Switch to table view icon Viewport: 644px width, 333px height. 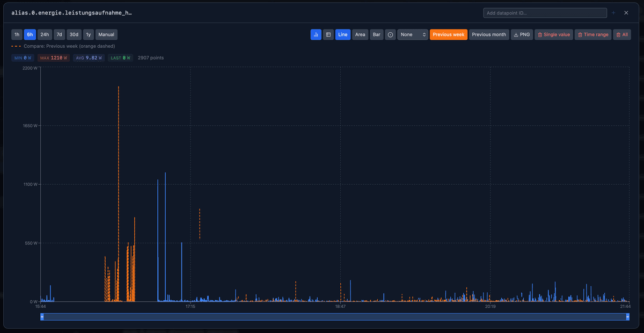328,34
